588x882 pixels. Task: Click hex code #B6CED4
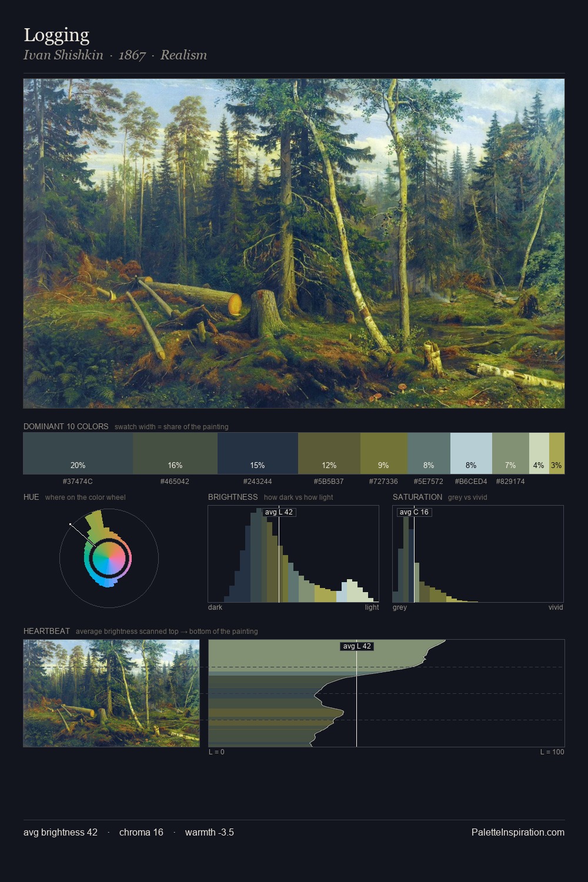(x=471, y=482)
